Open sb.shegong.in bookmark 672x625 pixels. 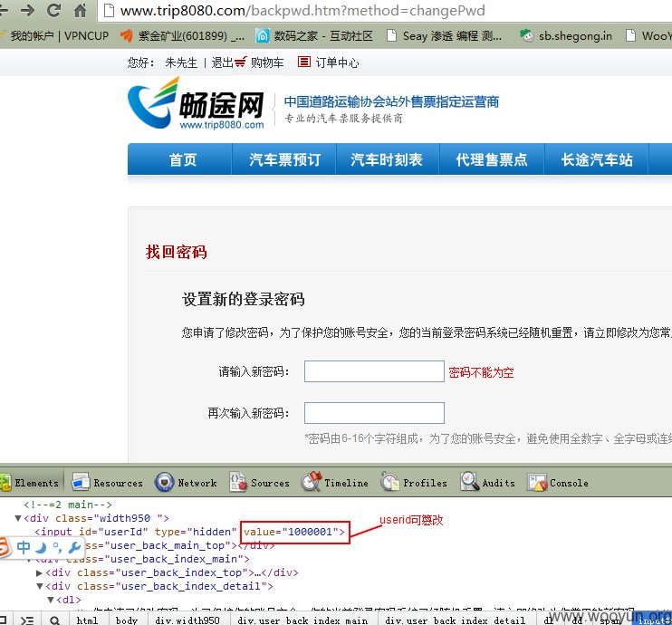pos(566,35)
